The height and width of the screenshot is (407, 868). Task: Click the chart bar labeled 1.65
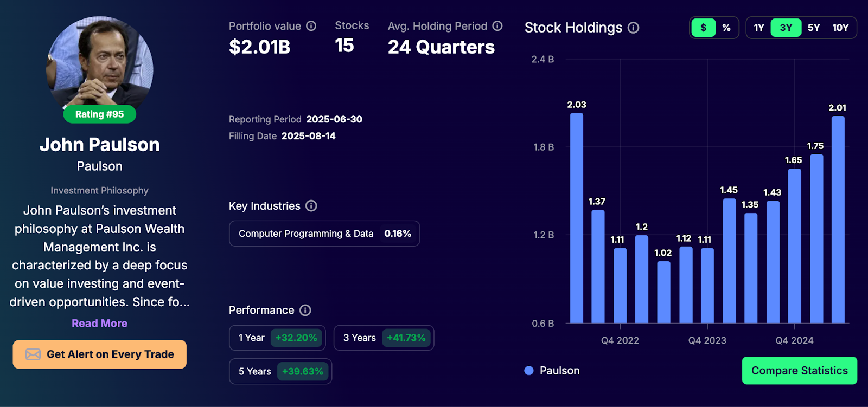coord(795,246)
